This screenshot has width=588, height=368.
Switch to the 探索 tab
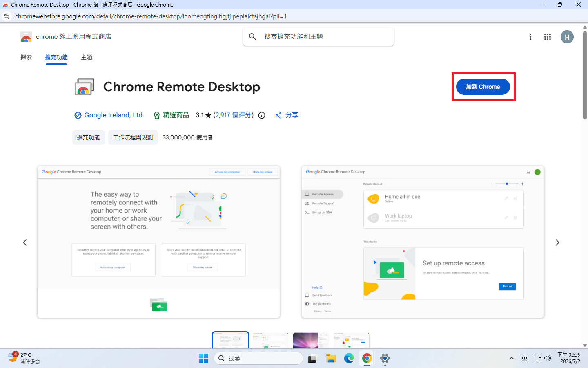click(26, 57)
